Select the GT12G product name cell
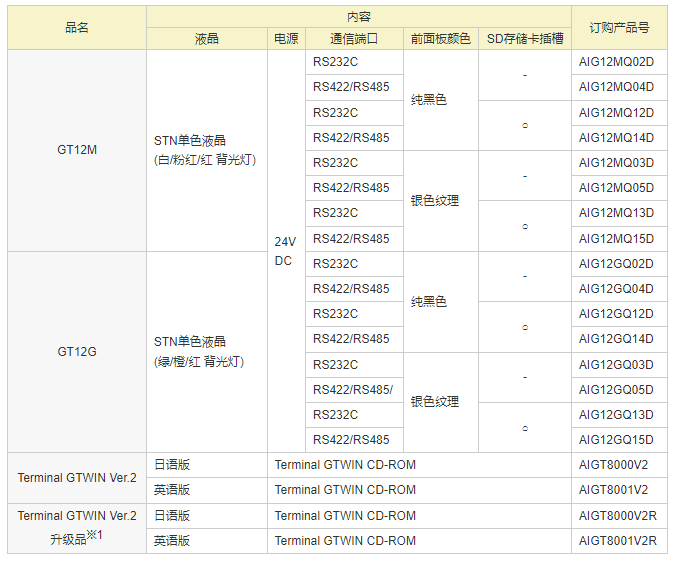The height and width of the screenshot is (562, 678). (77, 352)
